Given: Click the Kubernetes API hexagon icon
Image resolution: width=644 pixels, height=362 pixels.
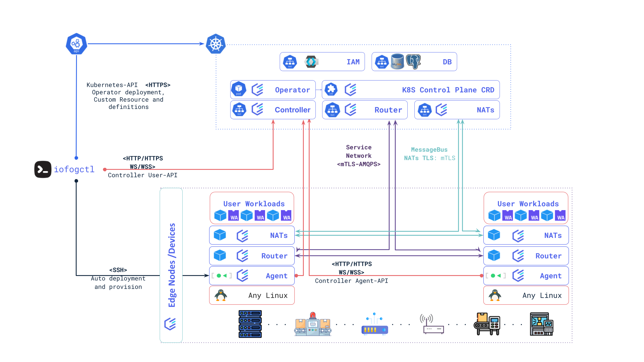Looking at the screenshot, I should point(76,44).
